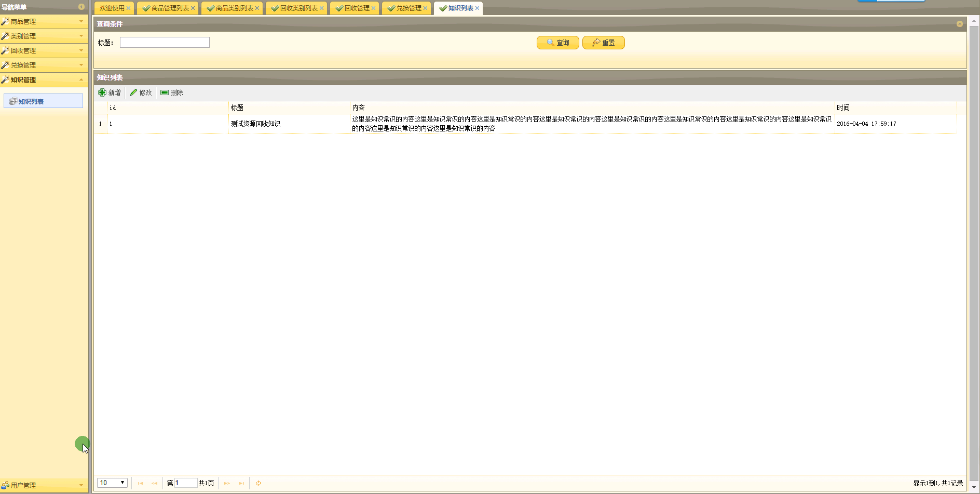Collapse the 知识管理 accordion section

(44, 79)
